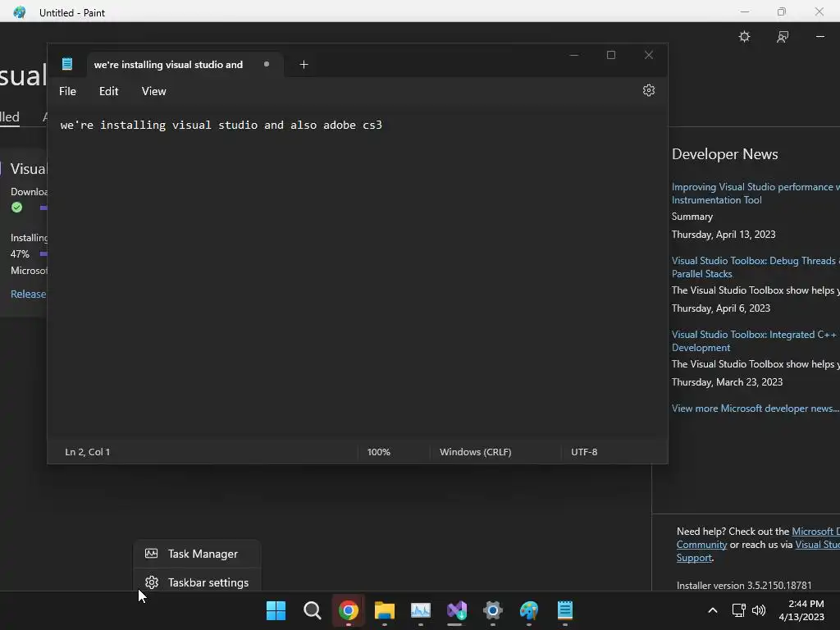Switch to Google Chrome in taskbar

[x=348, y=610]
